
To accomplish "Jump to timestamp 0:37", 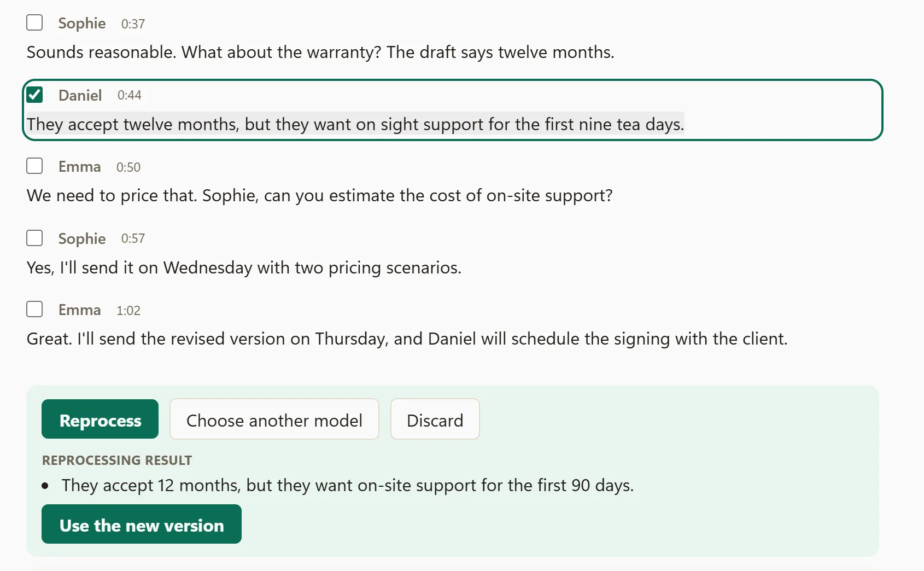I will 133,24.
